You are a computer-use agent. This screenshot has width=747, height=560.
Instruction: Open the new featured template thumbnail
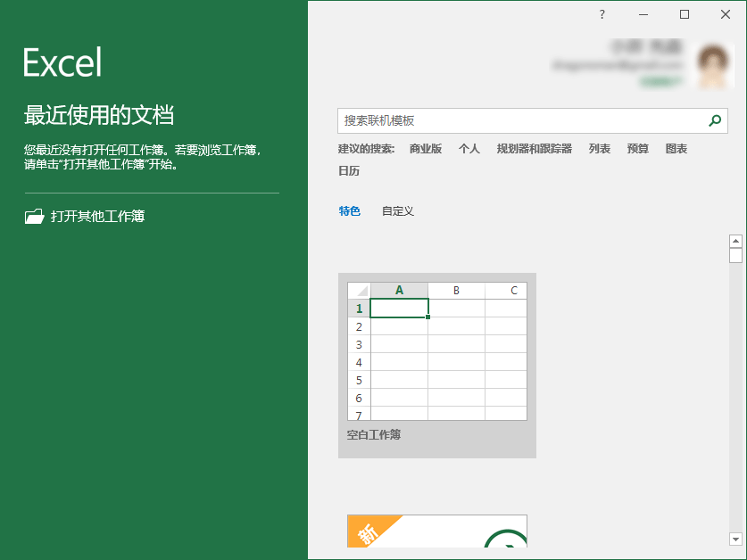tap(436, 531)
